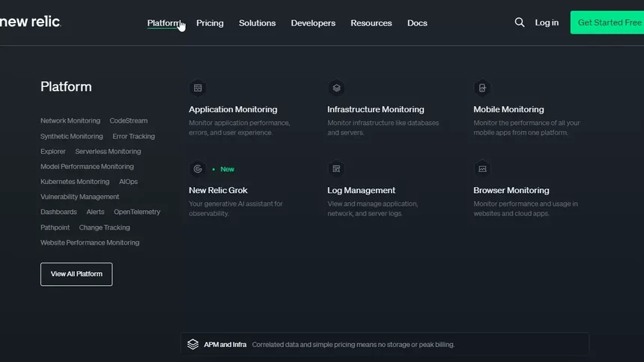Click 'Monitor infrastructure like databases' description
The image size is (644, 362).
click(383, 128)
